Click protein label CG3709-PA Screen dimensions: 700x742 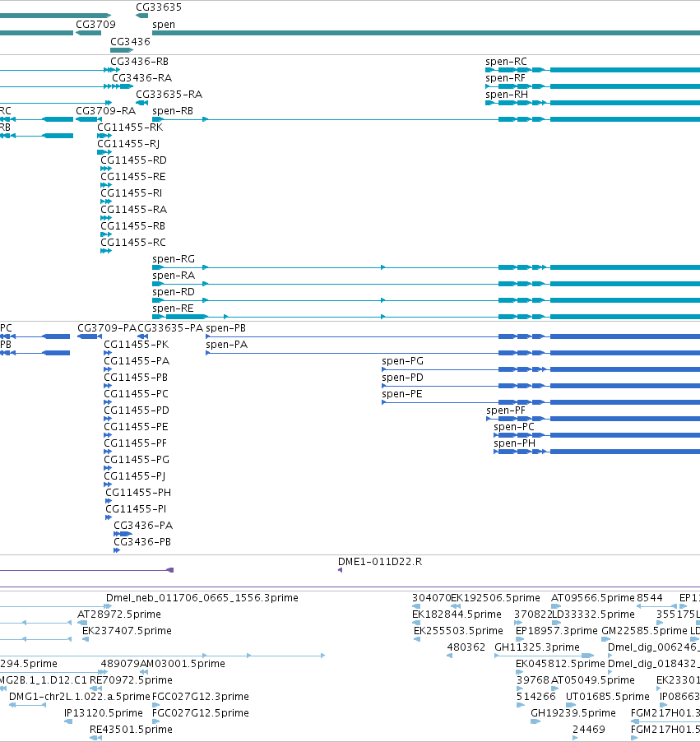[107, 328]
